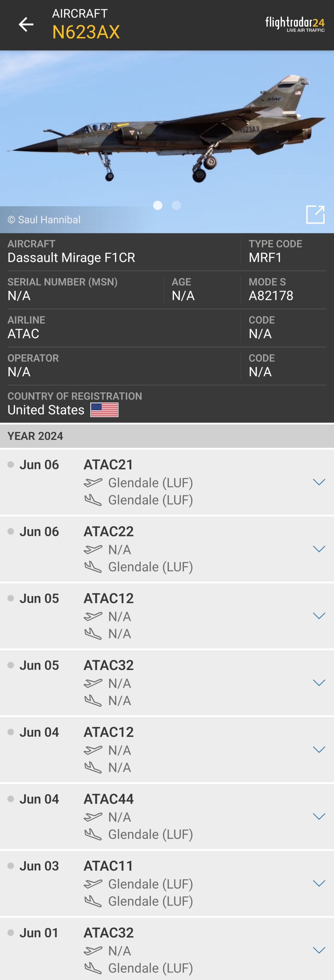Tap the back arrow icon
The width and height of the screenshot is (334, 980).
(26, 24)
